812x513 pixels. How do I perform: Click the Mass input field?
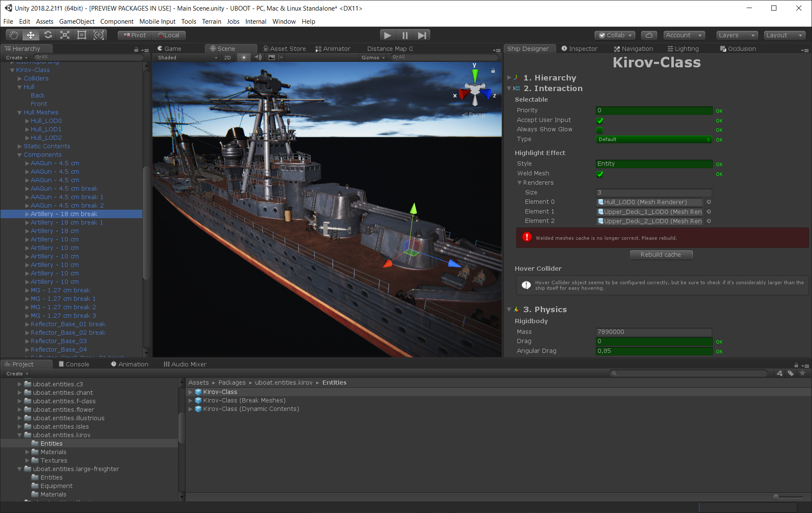[x=653, y=332]
